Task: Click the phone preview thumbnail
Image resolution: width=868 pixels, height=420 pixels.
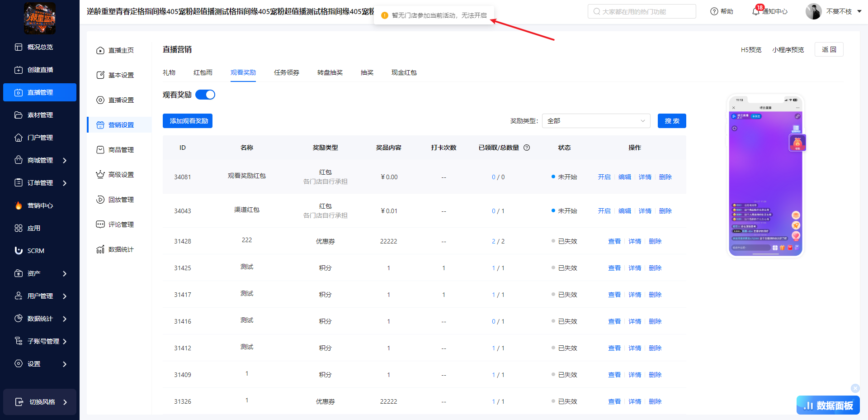Action: [765, 176]
